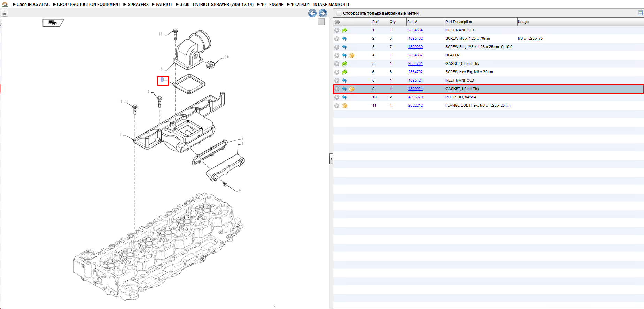This screenshot has height=309, width=644.
Task: Click the 'M8 x 1.25 x 70' usage cell
Action: 530,39
